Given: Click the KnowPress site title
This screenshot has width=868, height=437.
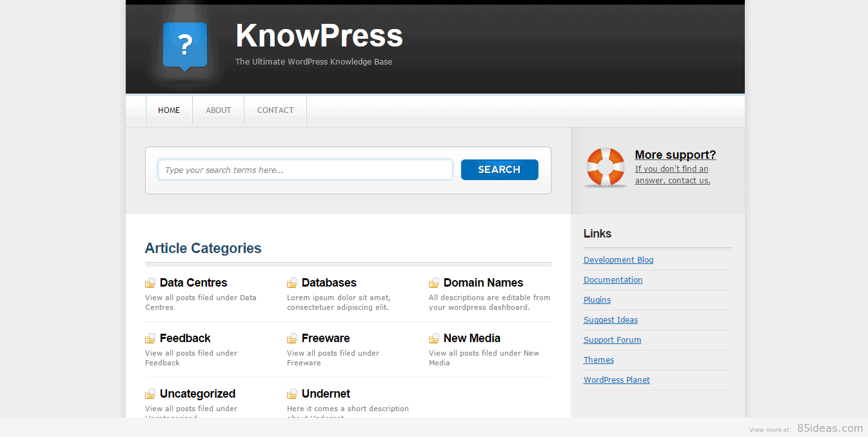Looking at the screenshot, I should 319,36.
